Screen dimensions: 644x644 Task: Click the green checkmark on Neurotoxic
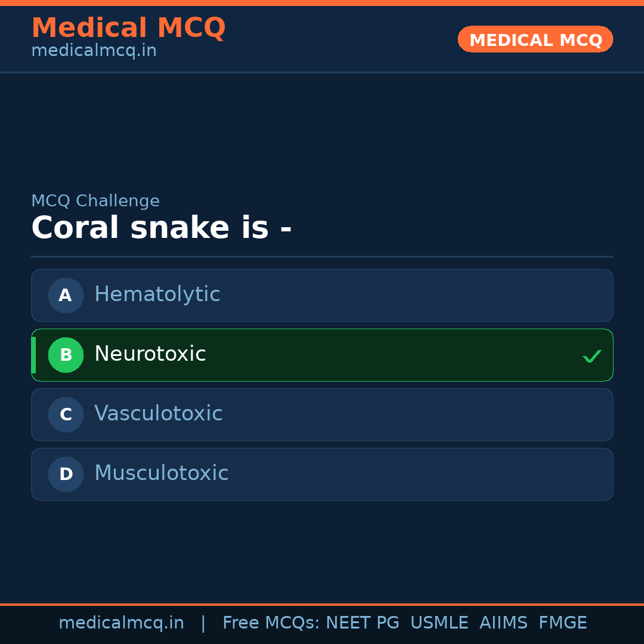pos(592,355)
